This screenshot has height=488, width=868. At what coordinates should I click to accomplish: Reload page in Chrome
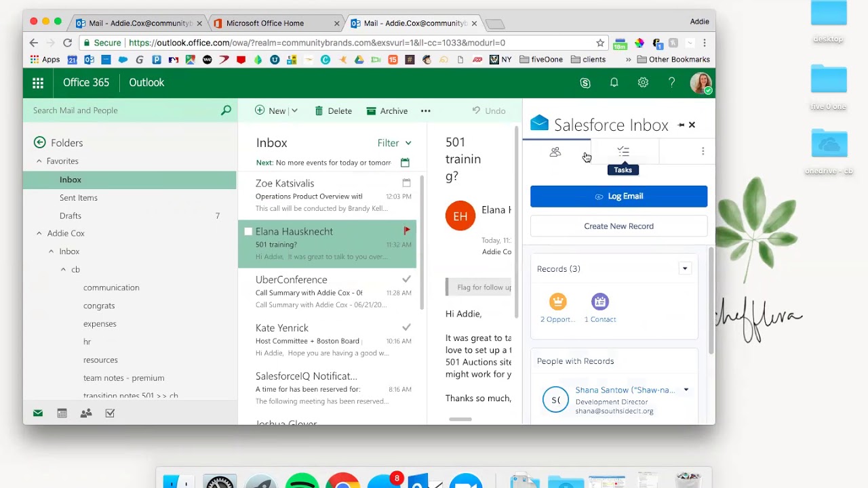[x=67, y=43]
